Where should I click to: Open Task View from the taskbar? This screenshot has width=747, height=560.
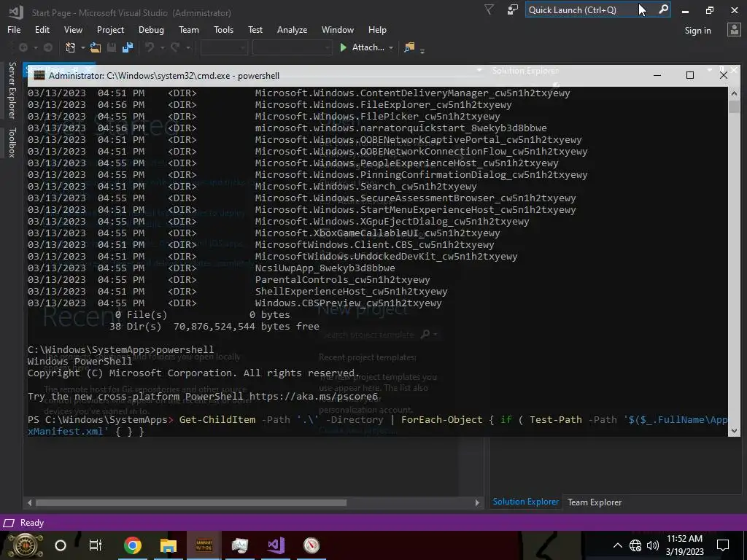click(96, 545)
